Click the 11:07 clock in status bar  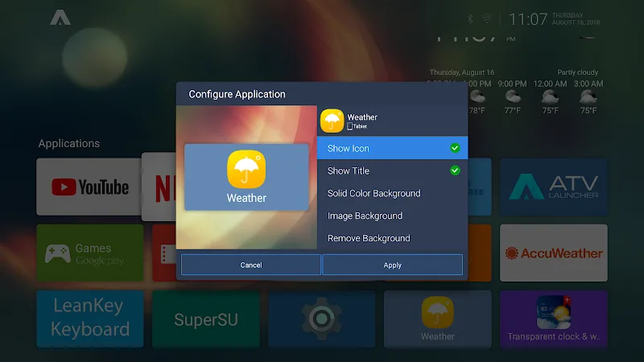point(527,19)
